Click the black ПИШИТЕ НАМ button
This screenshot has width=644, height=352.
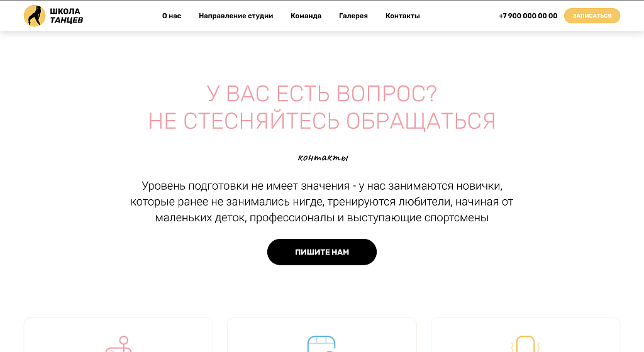pos(322,252)
